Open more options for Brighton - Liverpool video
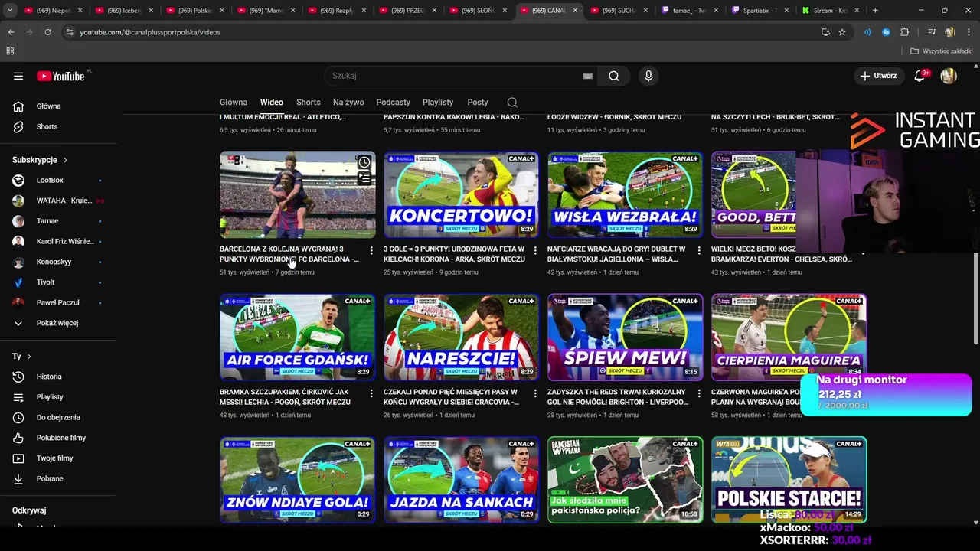The image size is (980, 551). point(699,393)
